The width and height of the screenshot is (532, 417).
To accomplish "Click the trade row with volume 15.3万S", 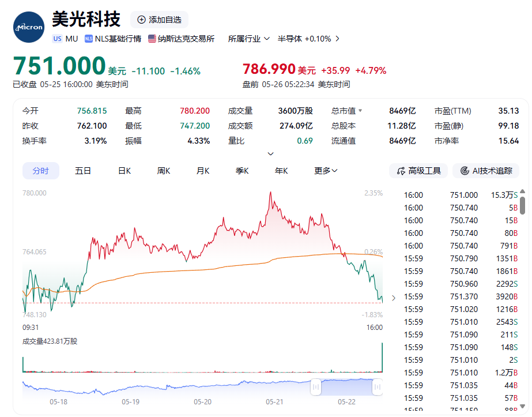I will click(x=461, y=195).
